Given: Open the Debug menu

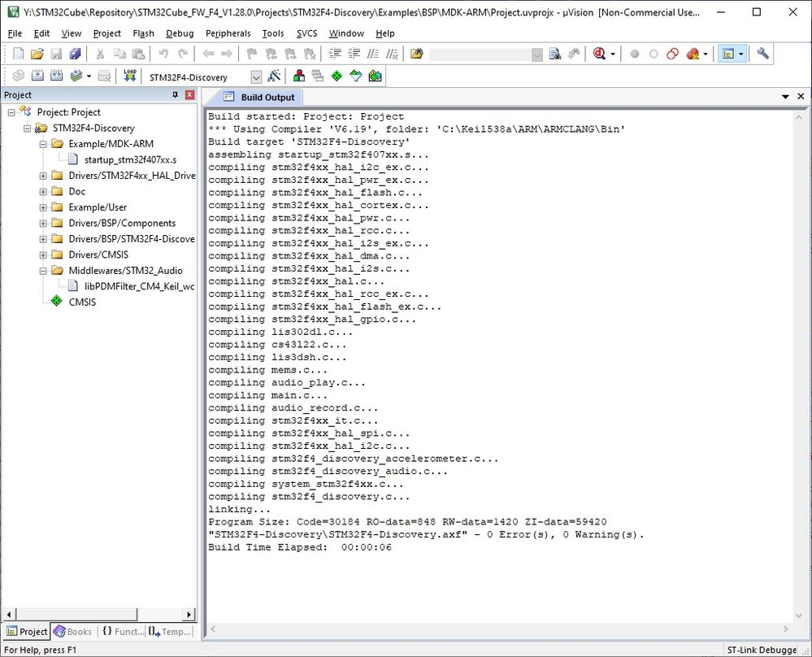Looking at the screenshot, I should coord(180,33).
